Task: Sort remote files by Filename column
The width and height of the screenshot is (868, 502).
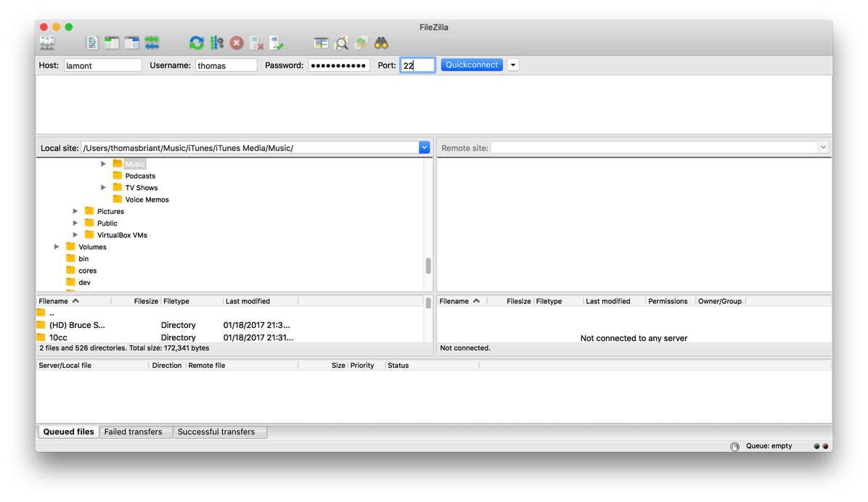Action: click(x=462, y=301)
